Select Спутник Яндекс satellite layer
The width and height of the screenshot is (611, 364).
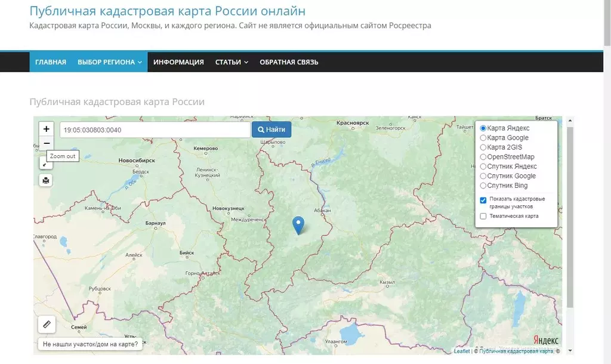tap(483, 166)
